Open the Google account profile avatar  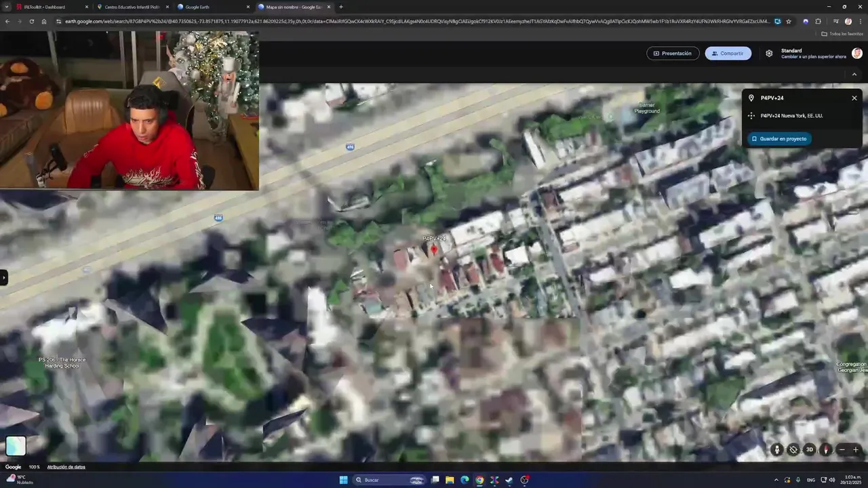pos(857,54)
